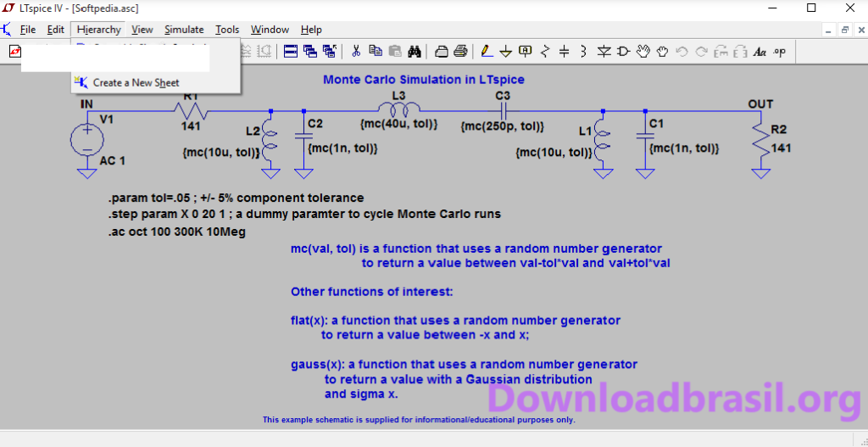This screenshot has height=447, width=868.
Task: Click the '{mc(40u, tol)}' value of L3
Action: tap(399, 126)
